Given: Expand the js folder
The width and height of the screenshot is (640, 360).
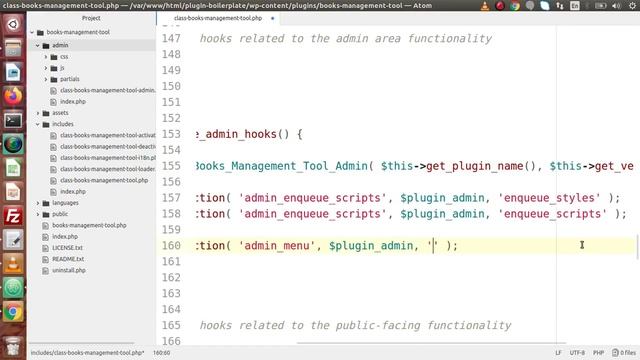Looking at the screenshot, I should (x=46, y=68).
